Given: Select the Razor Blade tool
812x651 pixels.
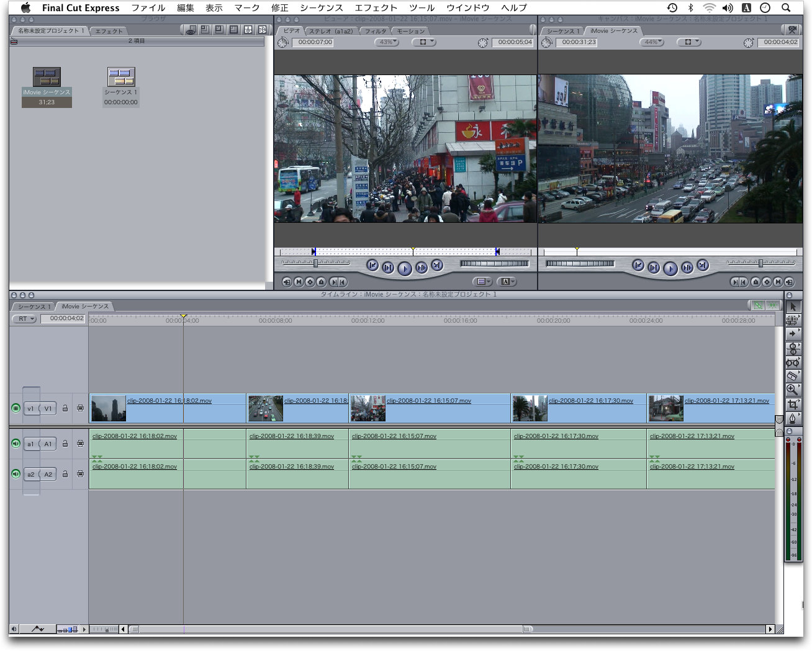Looking at the screenshot, I should click(792, 376).
